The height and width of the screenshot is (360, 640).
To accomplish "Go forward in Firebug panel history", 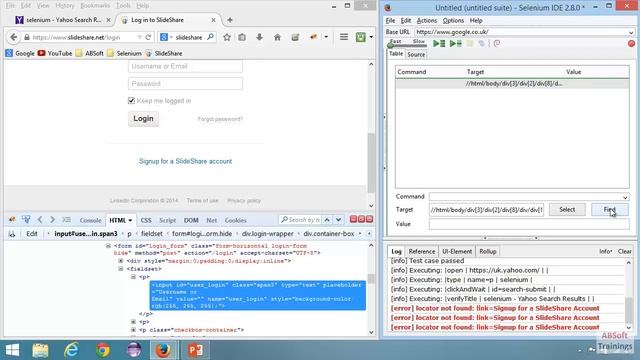I will tap(52, 220).
